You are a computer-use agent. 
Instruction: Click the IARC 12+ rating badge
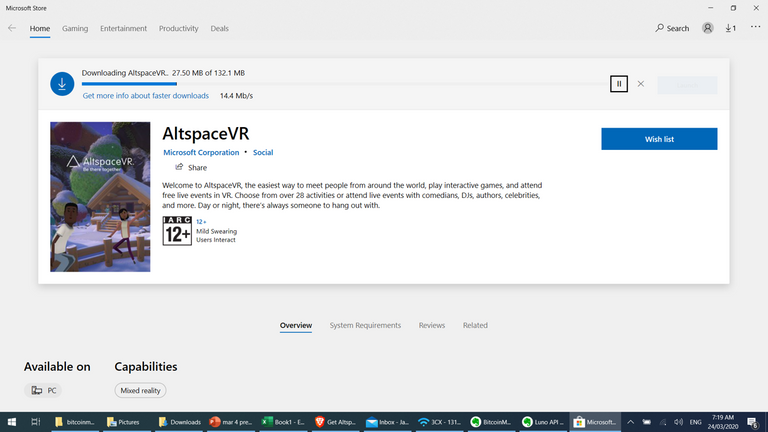tap(177, 231)
